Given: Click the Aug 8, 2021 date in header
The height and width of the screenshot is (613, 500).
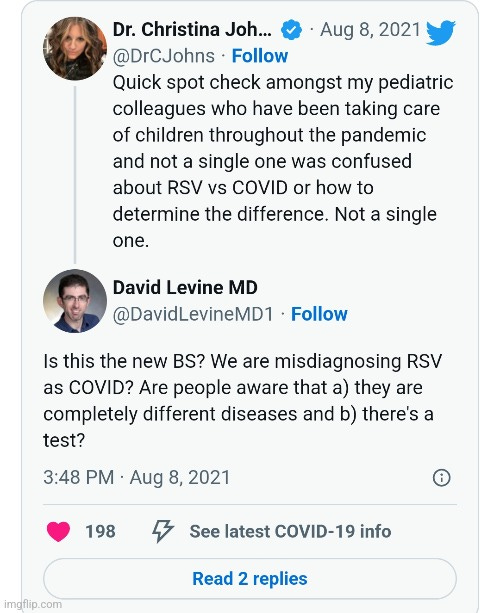Looking at the screenshot, I should [x=370, y=30].
